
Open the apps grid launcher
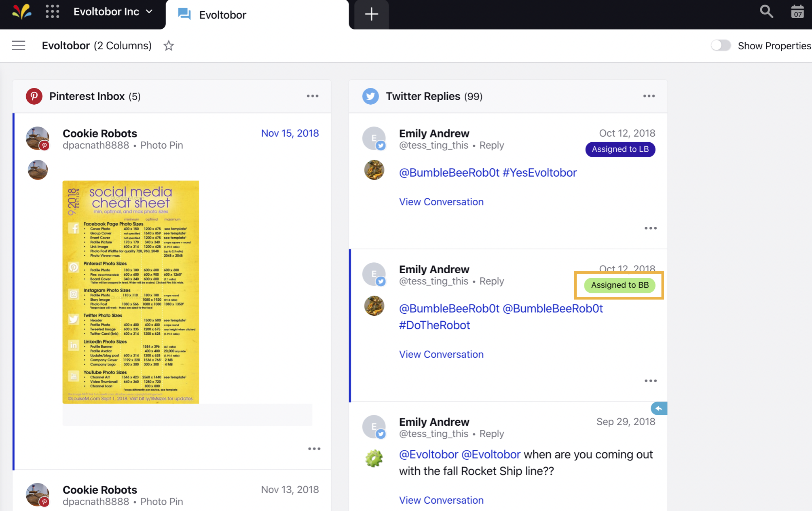(x=53, y=12)
